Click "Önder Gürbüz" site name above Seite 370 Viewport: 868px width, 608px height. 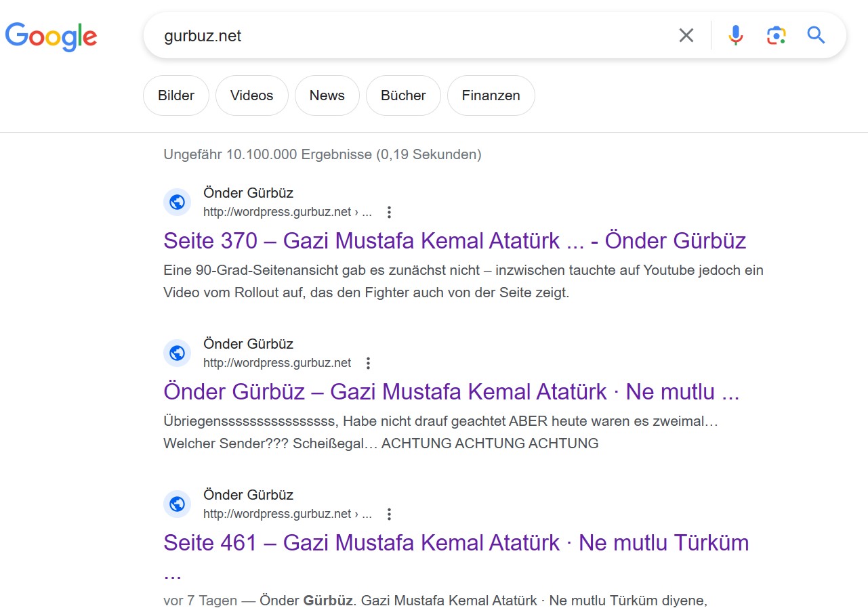tap(248, 193)
